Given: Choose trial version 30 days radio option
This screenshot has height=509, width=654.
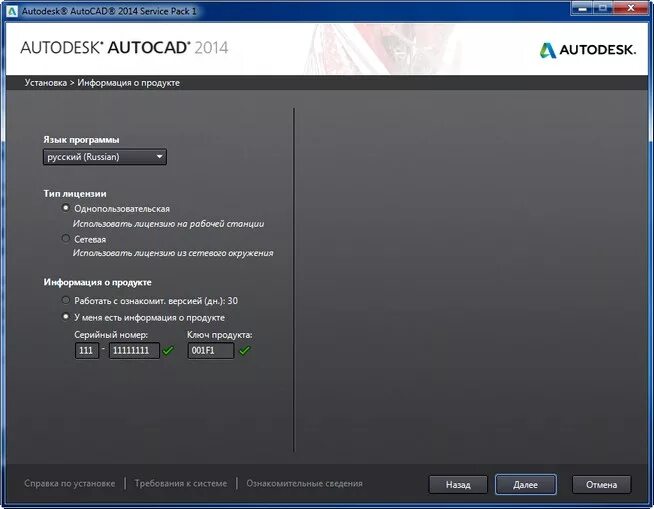Looking at the screenshot, I should point(65,300).
